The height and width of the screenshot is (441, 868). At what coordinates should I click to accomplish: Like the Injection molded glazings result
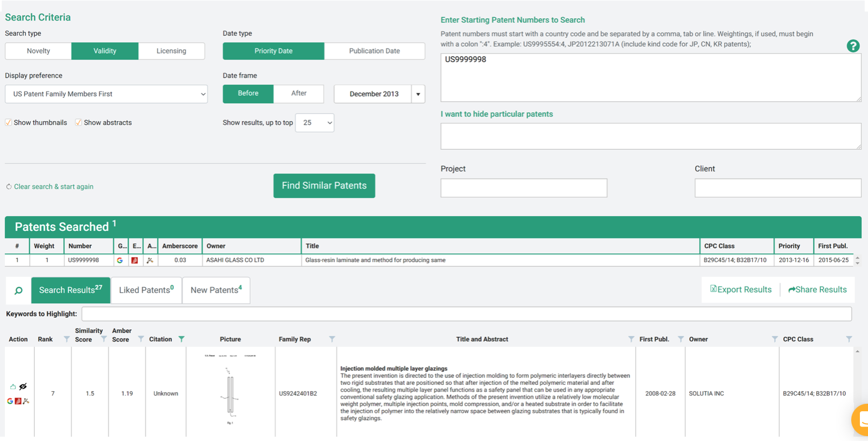(x=13, y=386)
